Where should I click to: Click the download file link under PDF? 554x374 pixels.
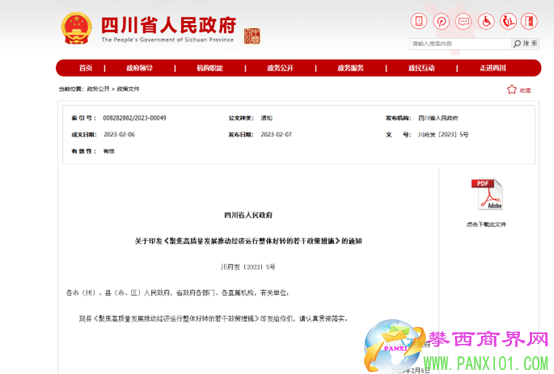487,224
